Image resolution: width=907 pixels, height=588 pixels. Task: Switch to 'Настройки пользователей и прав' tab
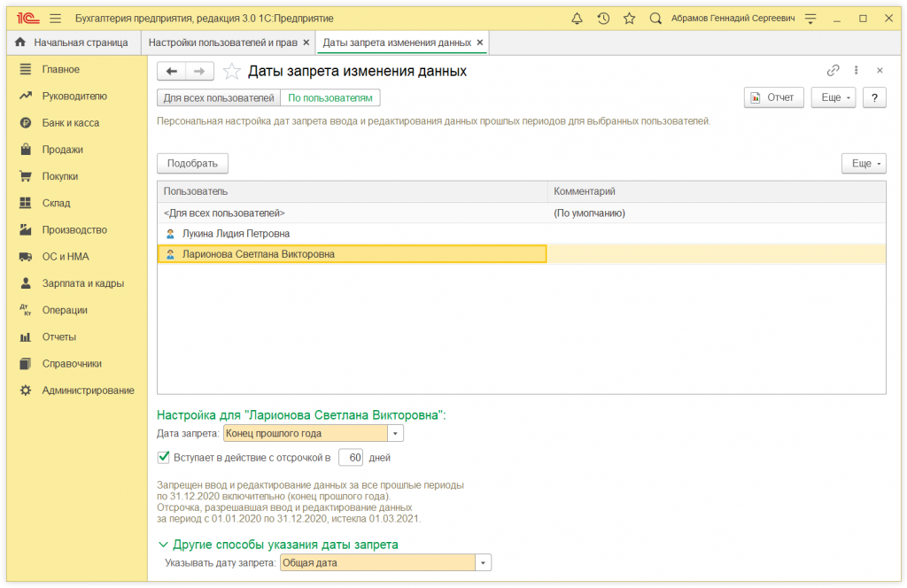(x=222, y=43)
